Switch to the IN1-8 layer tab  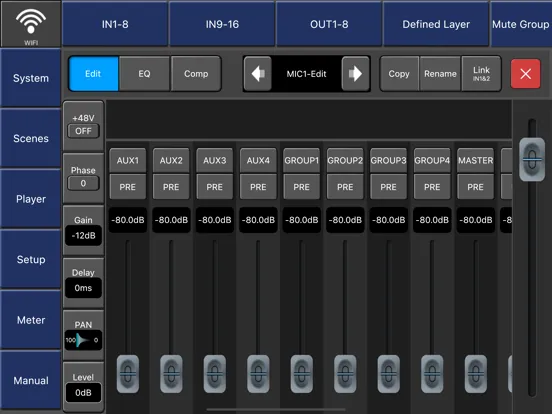(x=115, y=24)
